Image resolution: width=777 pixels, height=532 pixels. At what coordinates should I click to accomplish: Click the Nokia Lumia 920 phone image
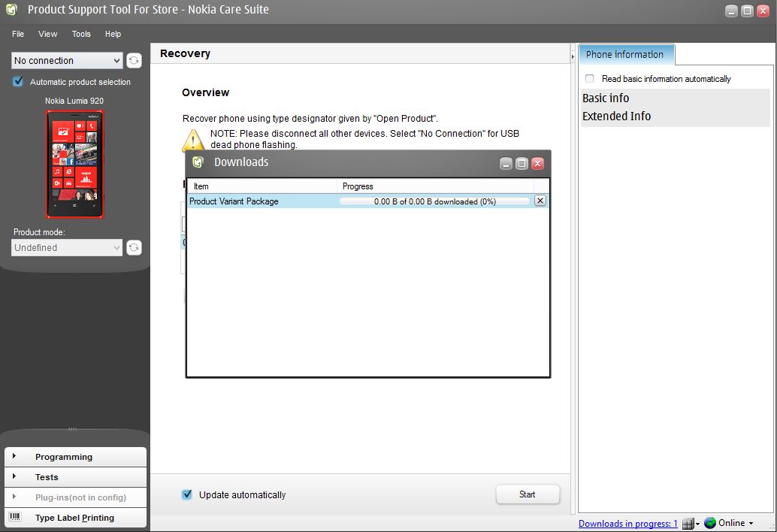pos(75,164)
